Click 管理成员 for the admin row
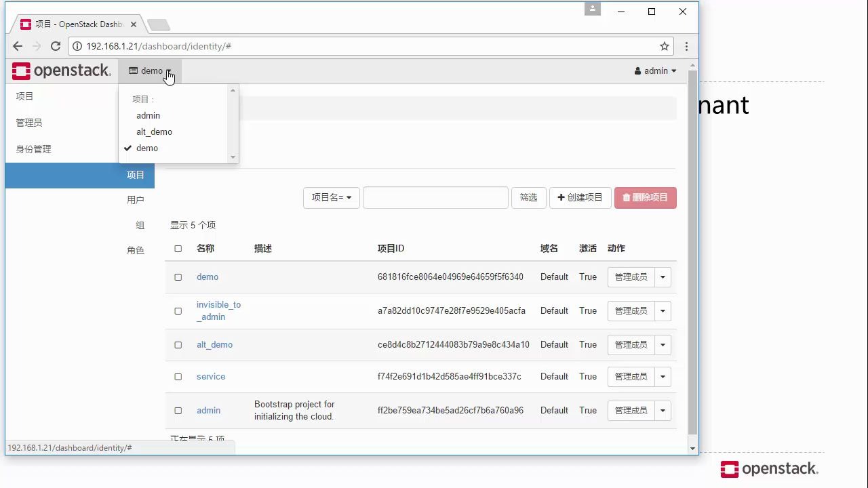 [631, 410]
